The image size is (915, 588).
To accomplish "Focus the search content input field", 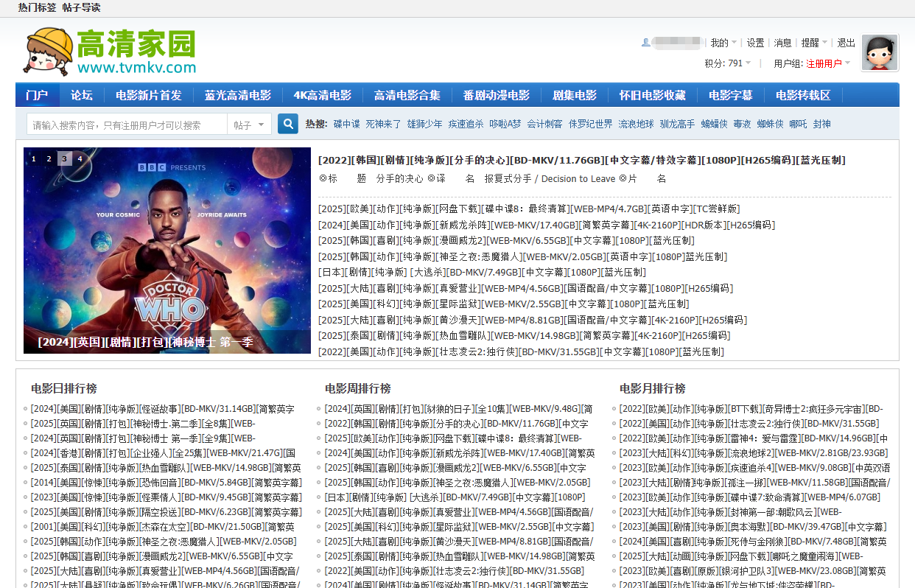I will [x=127, y=125].
